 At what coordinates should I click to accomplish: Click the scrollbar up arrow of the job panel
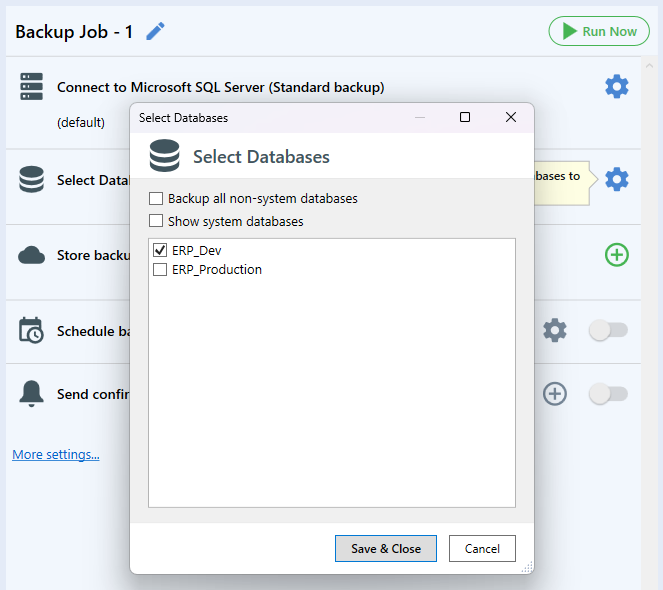[649, 66]
